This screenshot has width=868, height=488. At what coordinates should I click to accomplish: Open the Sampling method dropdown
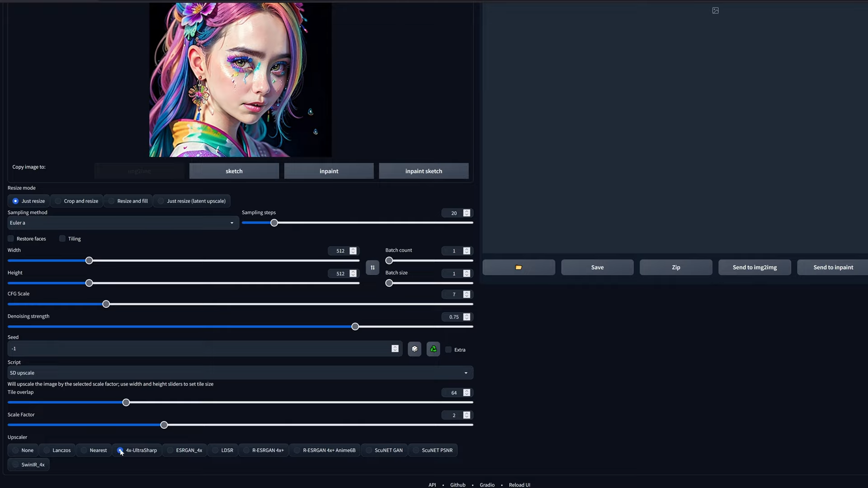coord(122,223)
